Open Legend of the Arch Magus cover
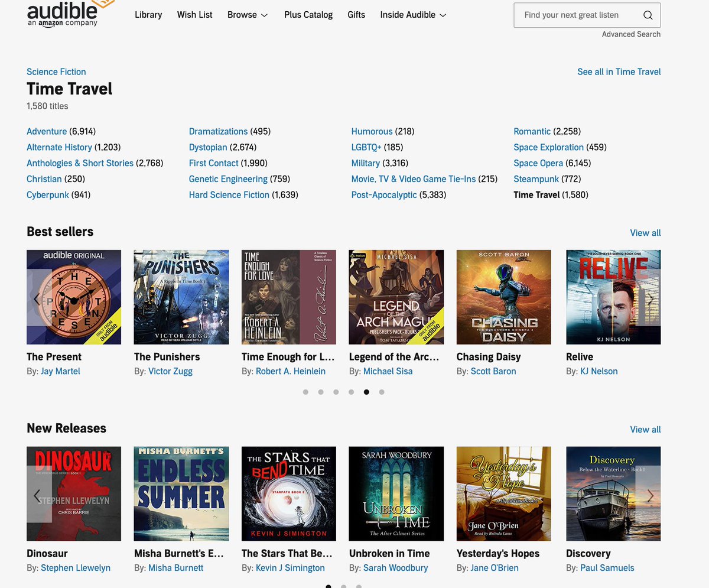Image resolution: width=709 pixels, height=588 pixels. point(396,297)
